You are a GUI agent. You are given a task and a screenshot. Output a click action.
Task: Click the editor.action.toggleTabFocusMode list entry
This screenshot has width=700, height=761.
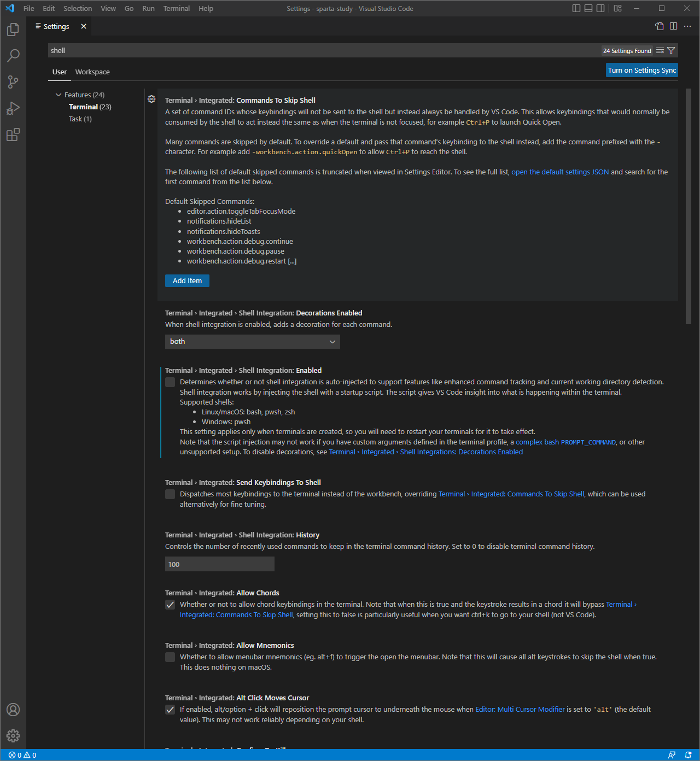pos(241,212)
